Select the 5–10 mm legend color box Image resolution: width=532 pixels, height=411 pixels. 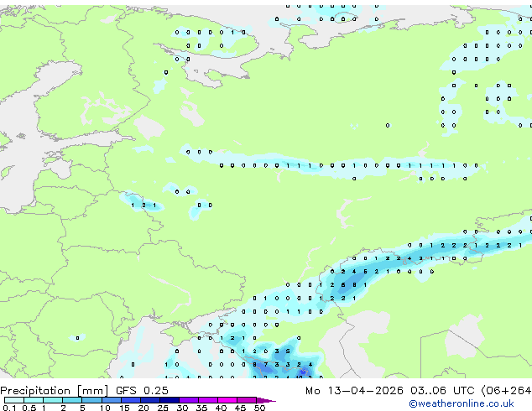click(91, 400)
